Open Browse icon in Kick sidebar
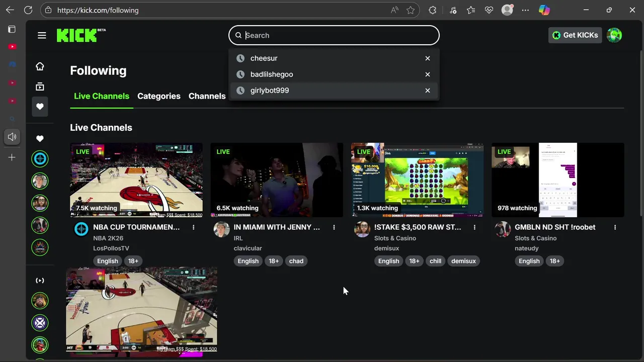The image size is (644, 362). pos(40,86)
